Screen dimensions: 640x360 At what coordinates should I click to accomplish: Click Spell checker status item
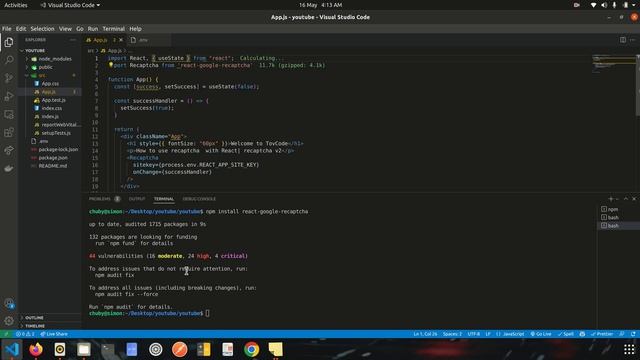[x=565, y=334]
